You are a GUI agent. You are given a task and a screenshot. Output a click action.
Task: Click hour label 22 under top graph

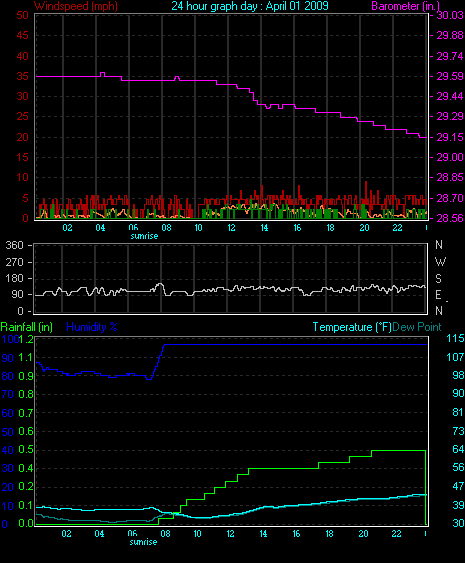click(x=397, y=228)
